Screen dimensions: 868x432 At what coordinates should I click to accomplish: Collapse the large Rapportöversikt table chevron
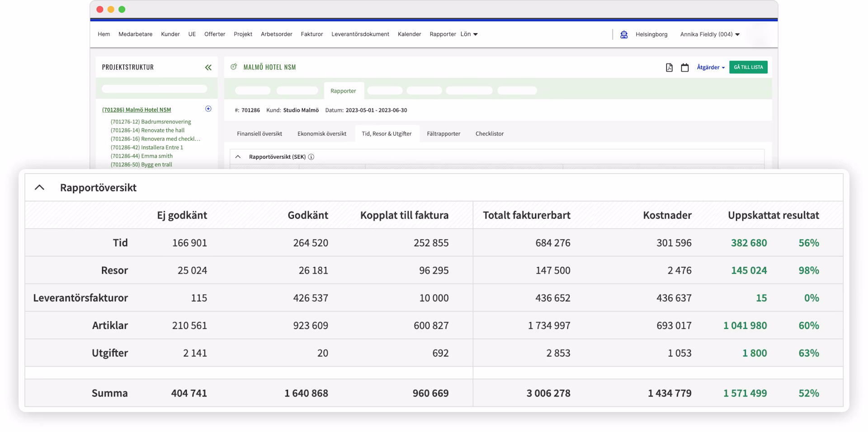[x=40, y=188]
